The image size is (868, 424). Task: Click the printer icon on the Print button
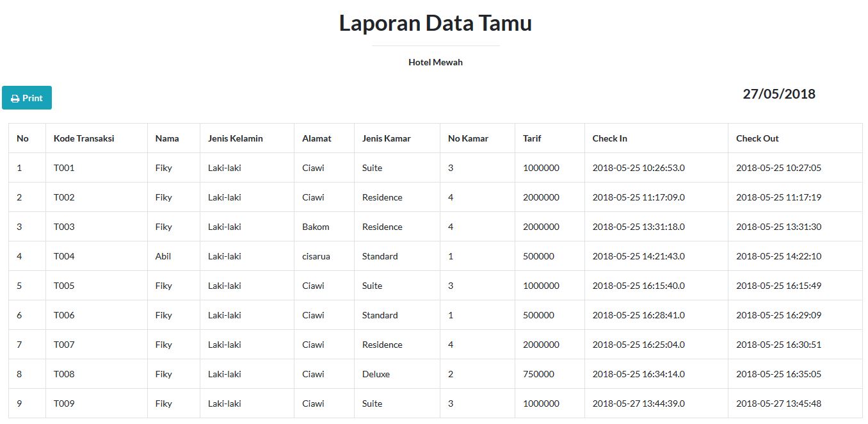(x=15, y=97)
